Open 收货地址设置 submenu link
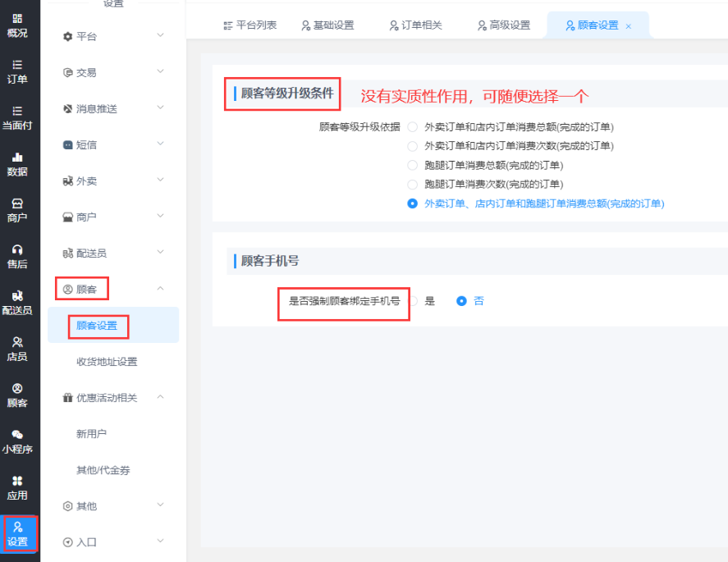 click(x=107, y=362)
